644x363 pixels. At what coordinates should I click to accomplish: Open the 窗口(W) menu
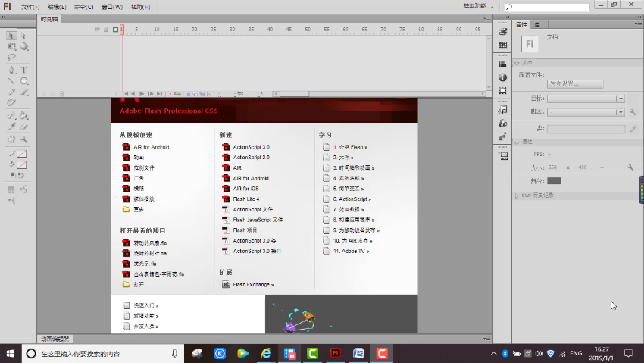tap(111, 7)
